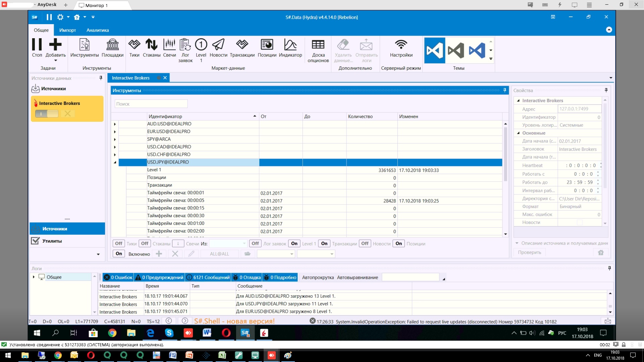
Task: Open dropdown arrow under Добавить
Action: [56, 61]
